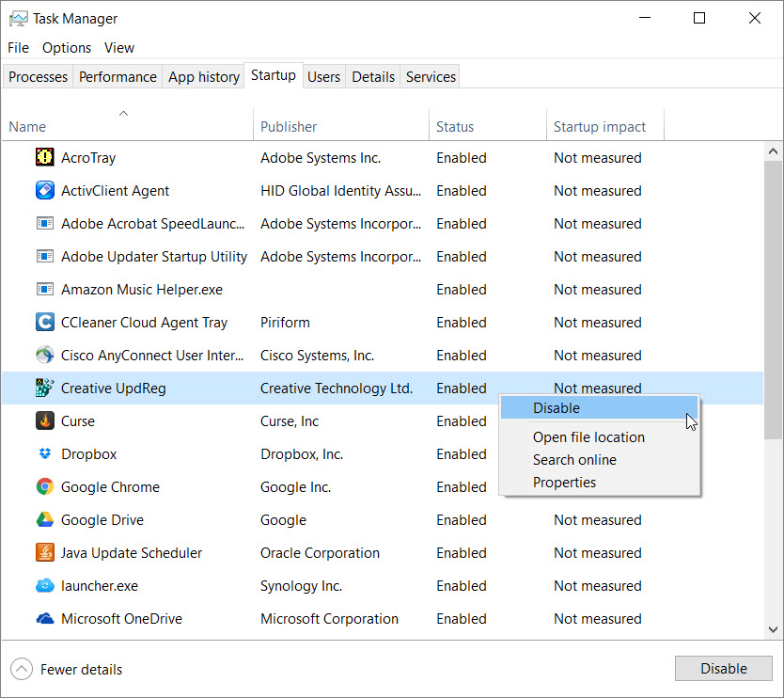Sort by the Status column header

point(488,126)
